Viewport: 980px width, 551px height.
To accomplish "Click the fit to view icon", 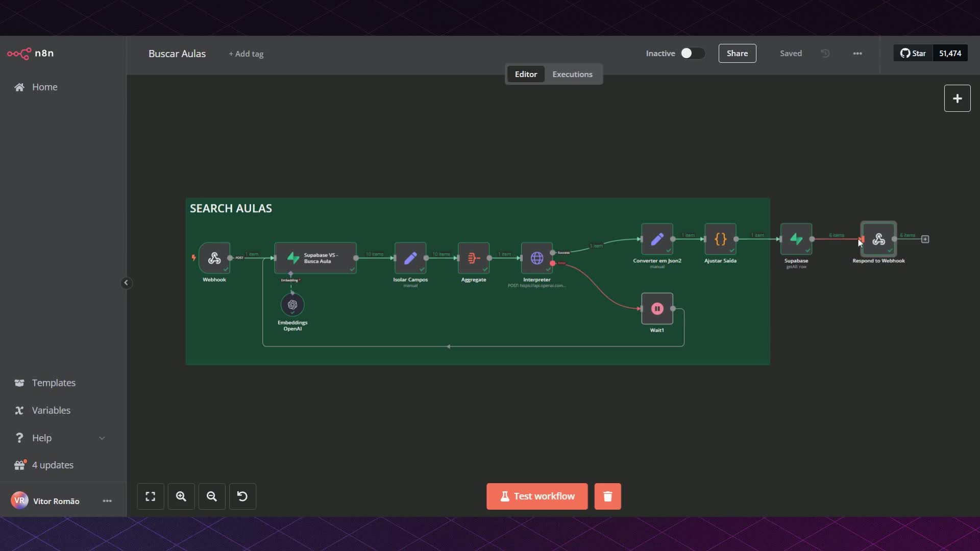I will [x=151, y=496].
